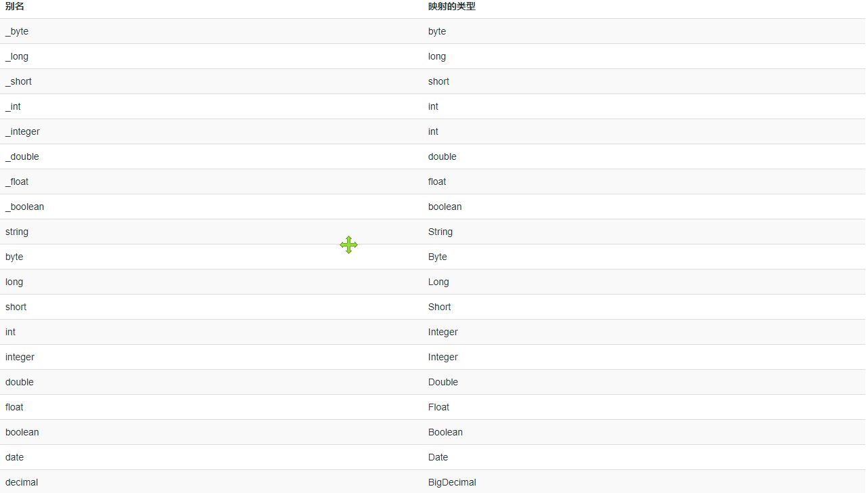This screenshot has width=868, height=493.
Task: Select the _float alias entry
Action: (x=17, y=181)
